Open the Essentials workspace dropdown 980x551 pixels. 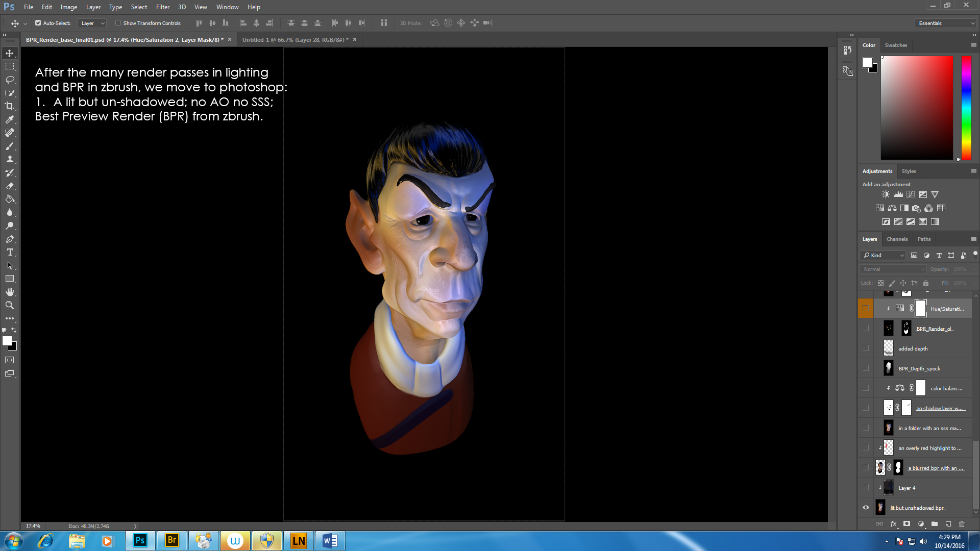(x=946, y=23)
